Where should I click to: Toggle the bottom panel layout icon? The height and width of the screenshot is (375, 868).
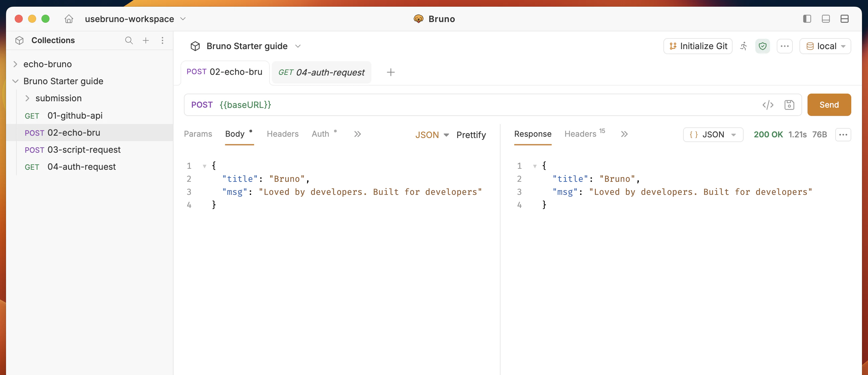tap(826, 19)
